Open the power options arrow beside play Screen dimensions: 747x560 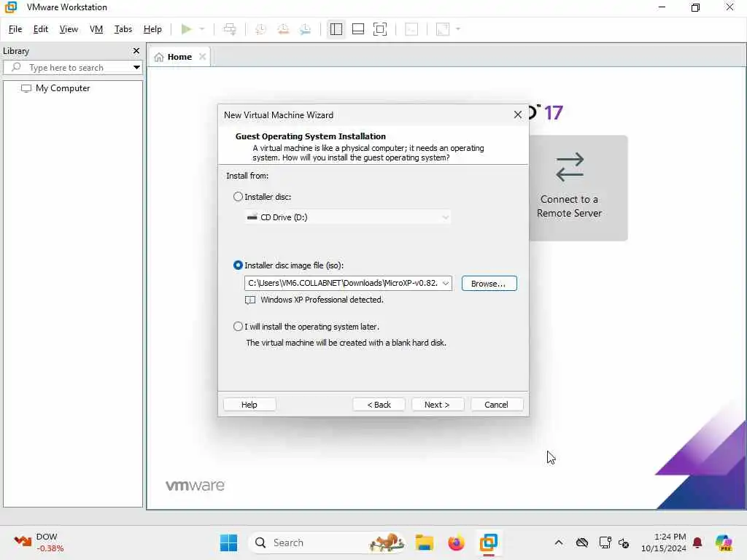pyautogui.click(x=202, y=29)
